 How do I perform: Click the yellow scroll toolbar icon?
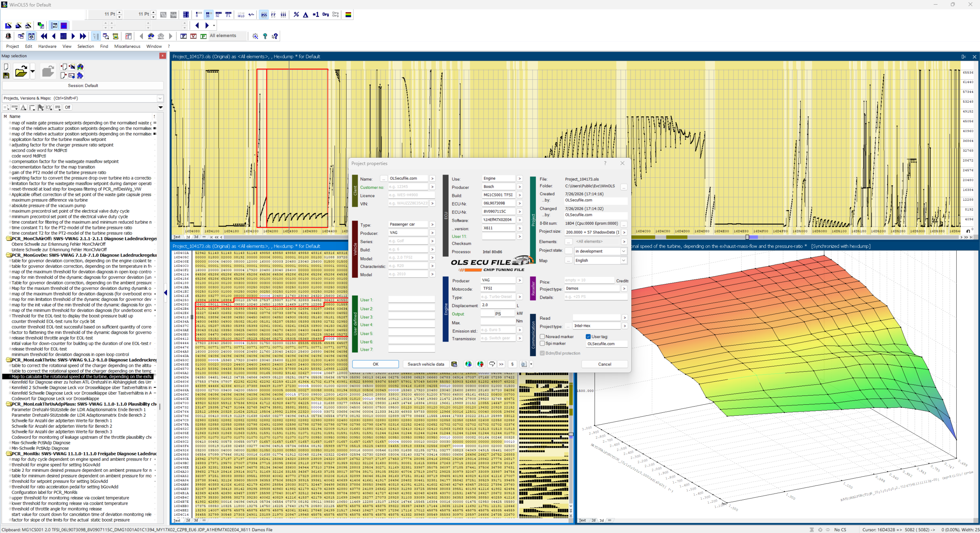tap(115, 36)
